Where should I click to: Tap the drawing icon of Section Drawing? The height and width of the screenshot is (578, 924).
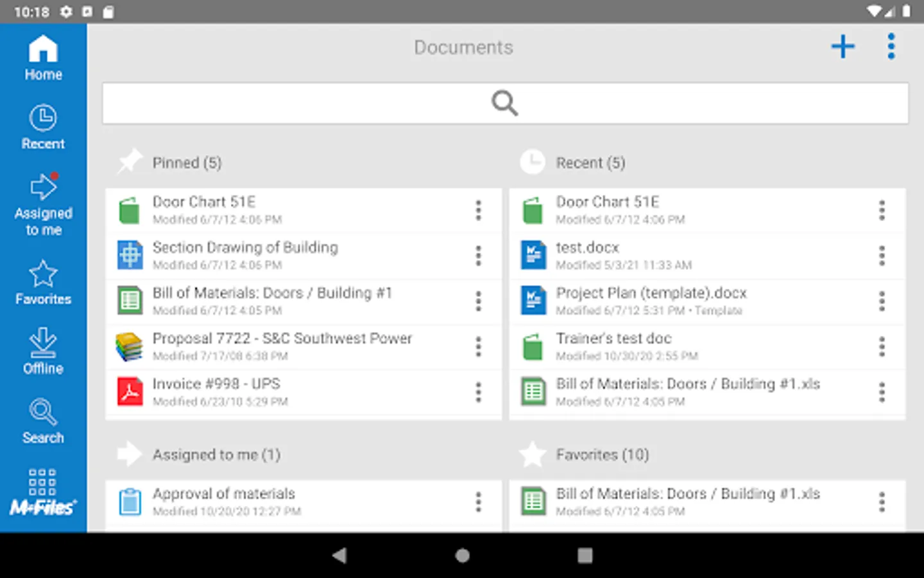(x=130, y=256)
